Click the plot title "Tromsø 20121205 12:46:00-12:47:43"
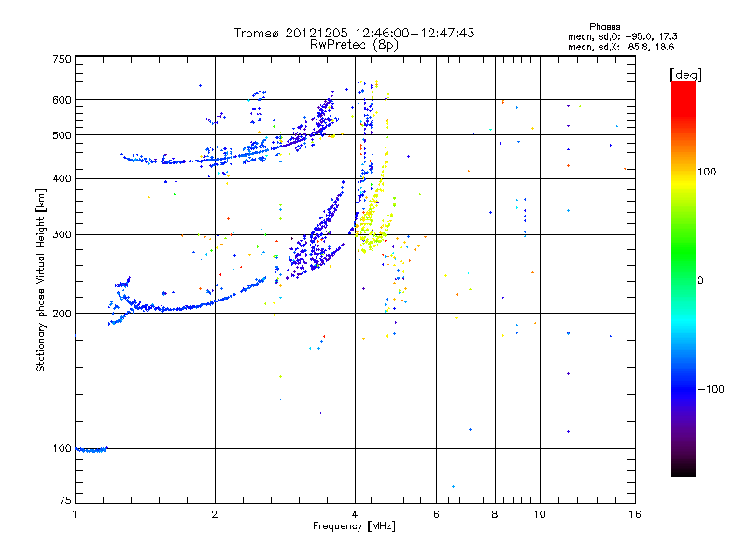 [354, 33]
